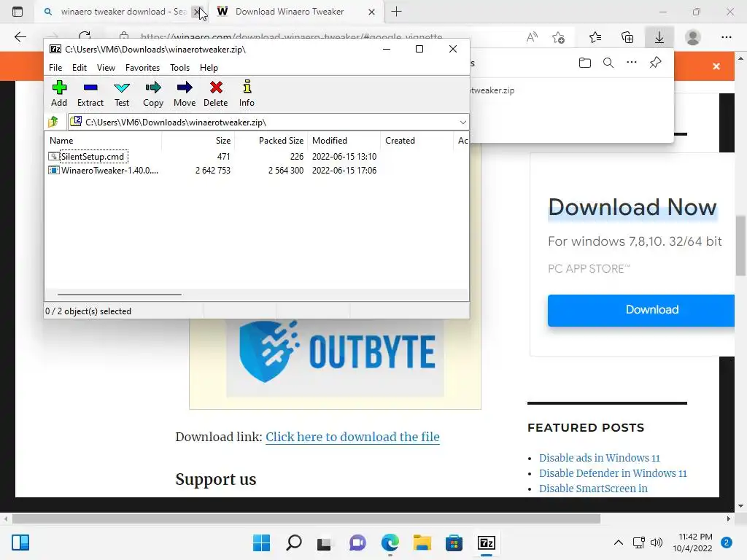
Task: Click the Add button in 7-Zip toolbar
Action: click(x=59, y=93)
